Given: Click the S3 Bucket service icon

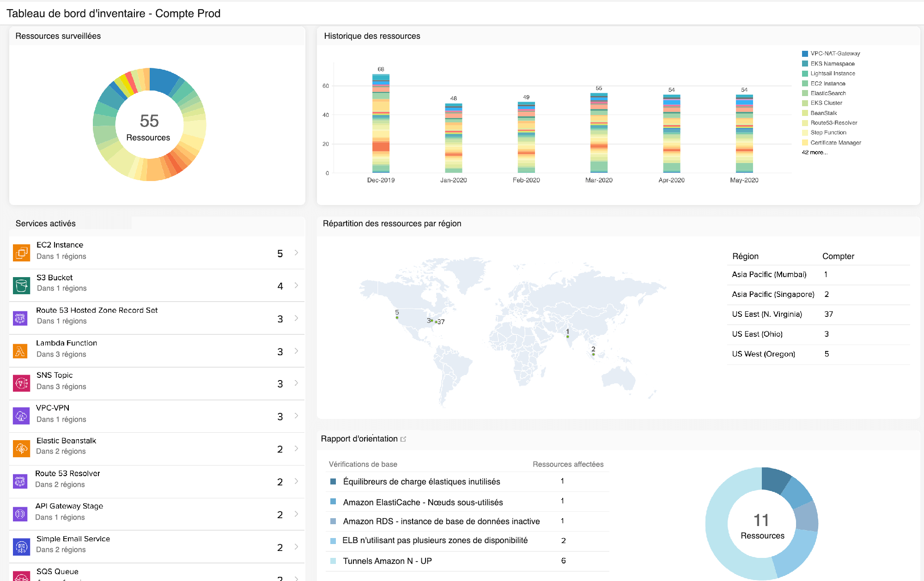Looking at the screenshot, I should coord(21,285).
